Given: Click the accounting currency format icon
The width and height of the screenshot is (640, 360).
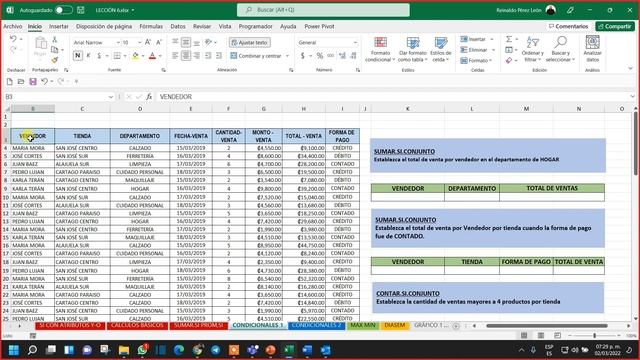Looking at the screenshot, I should pos(302,56).
